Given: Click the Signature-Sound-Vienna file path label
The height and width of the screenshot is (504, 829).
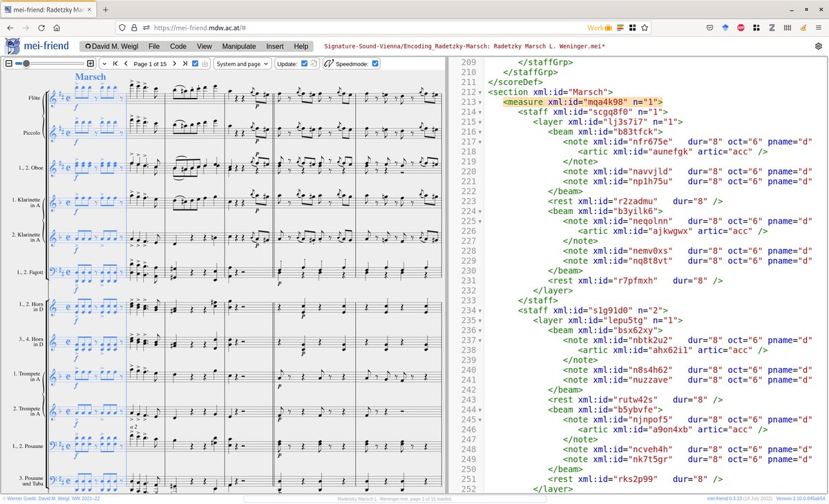Looking at the screenshot, I should [x=465, y=46].
